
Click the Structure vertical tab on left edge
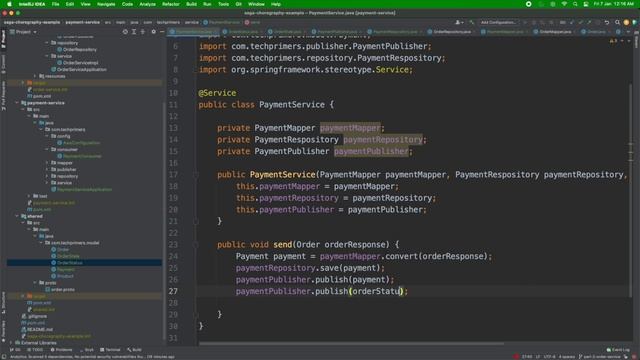3,303
